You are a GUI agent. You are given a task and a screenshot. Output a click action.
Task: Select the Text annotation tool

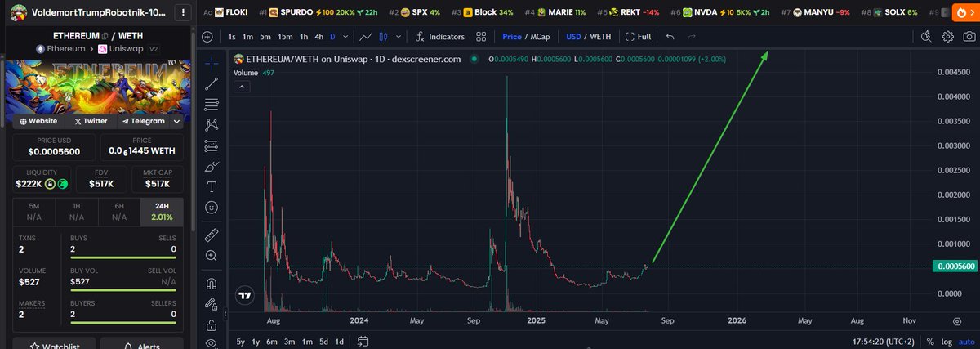[x=212, y=186]
